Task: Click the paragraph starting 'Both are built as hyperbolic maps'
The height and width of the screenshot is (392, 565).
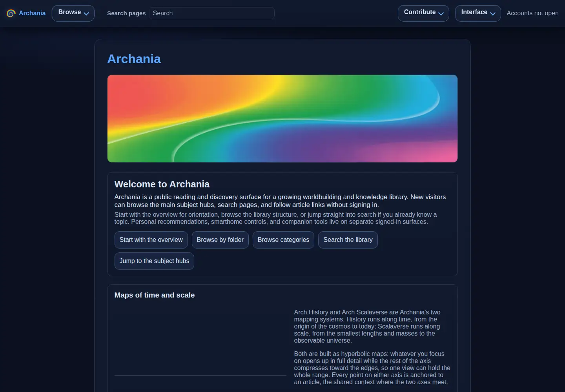Action: (372, 368)
